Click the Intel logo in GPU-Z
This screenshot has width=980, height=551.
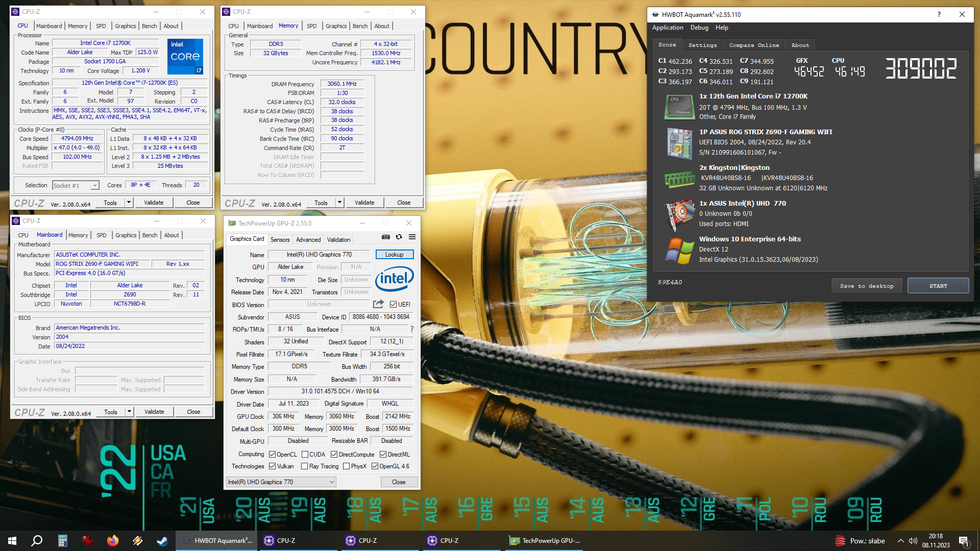coord(394,279)
